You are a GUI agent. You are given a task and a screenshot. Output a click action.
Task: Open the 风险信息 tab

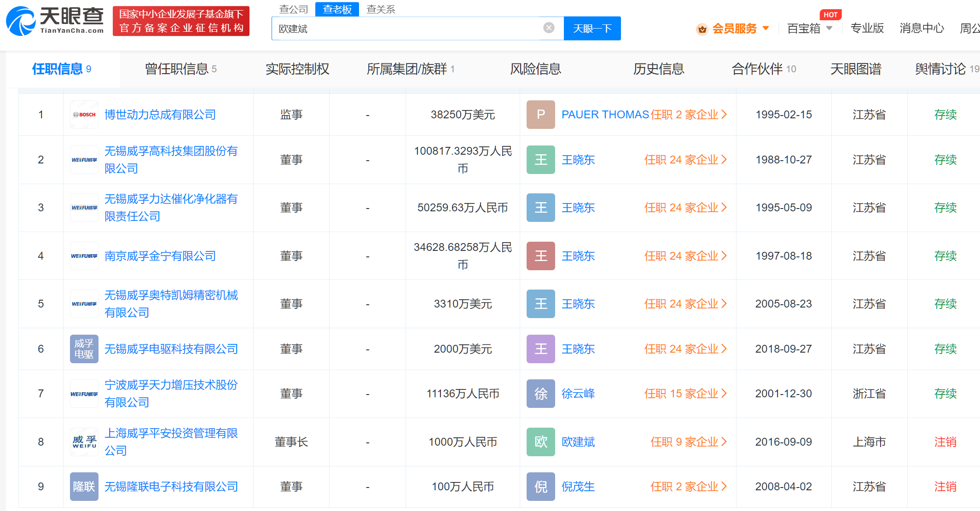(535, 69)
